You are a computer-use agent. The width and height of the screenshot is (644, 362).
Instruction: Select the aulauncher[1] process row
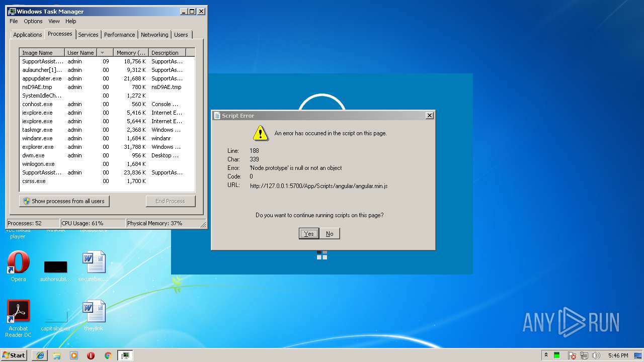pos(107,70)
